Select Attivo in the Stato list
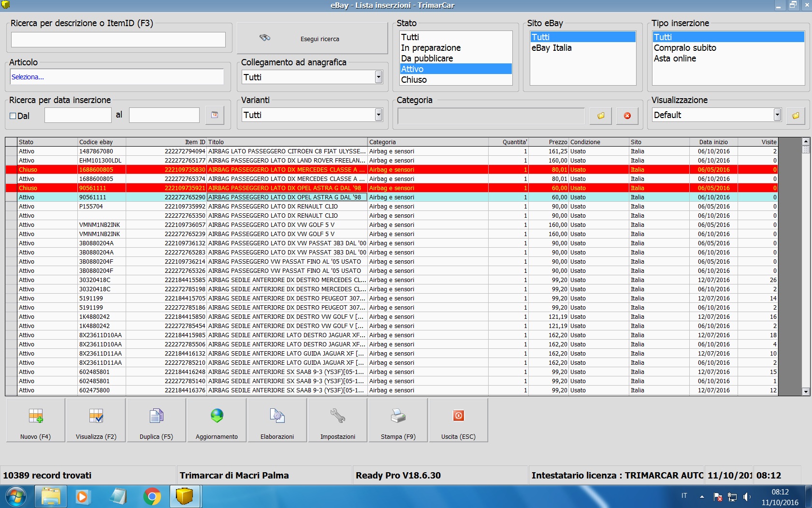Screen dimensions: 812x508 pyautogui.click(x=456, y=69)
